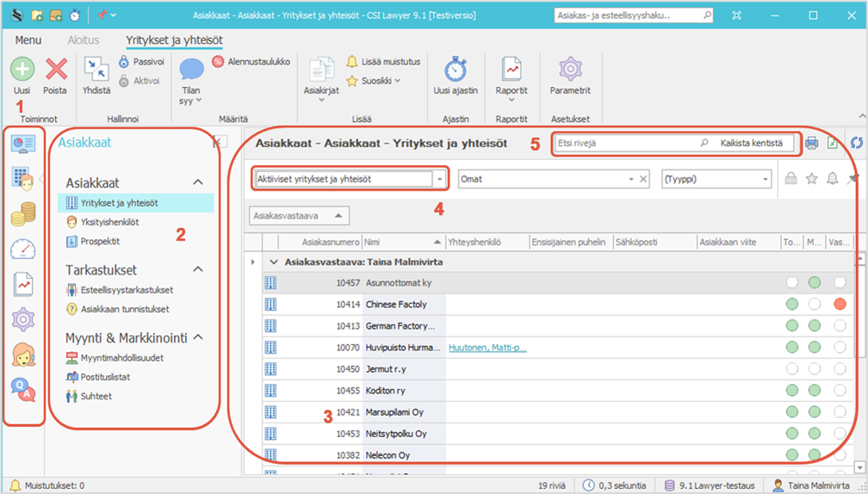This screenshot has height=494, width=868.
Task: Select Yksityishenkilöt in navigation panel
Action: tap(109, 222)
